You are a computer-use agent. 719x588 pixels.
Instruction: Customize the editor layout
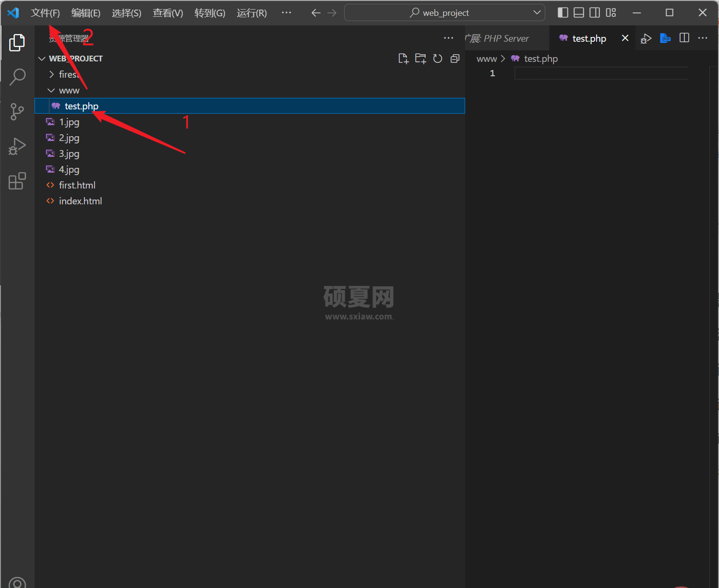coord(611,12)
